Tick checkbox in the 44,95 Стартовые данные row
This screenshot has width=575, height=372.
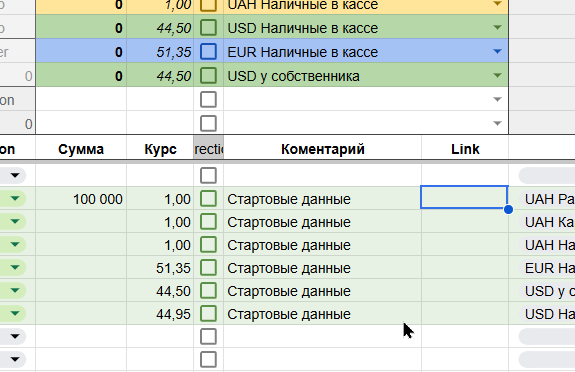tap(208, 314)
